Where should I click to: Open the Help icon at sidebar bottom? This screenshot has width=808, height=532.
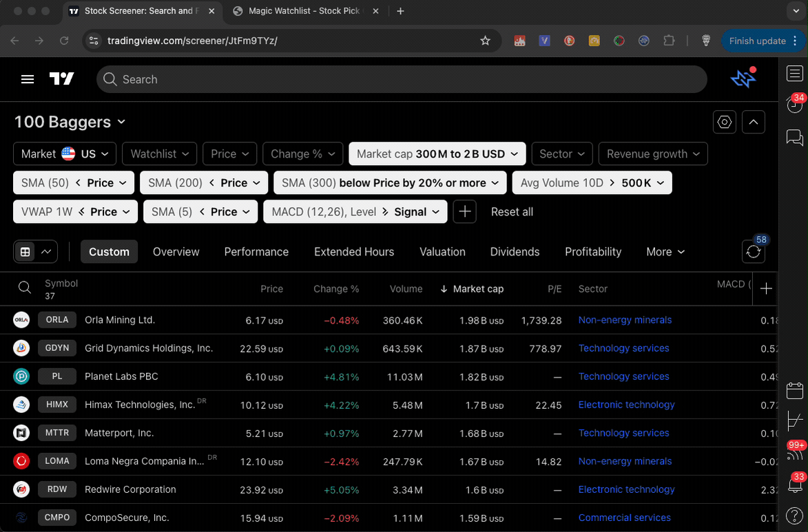(x=795, y=515)
